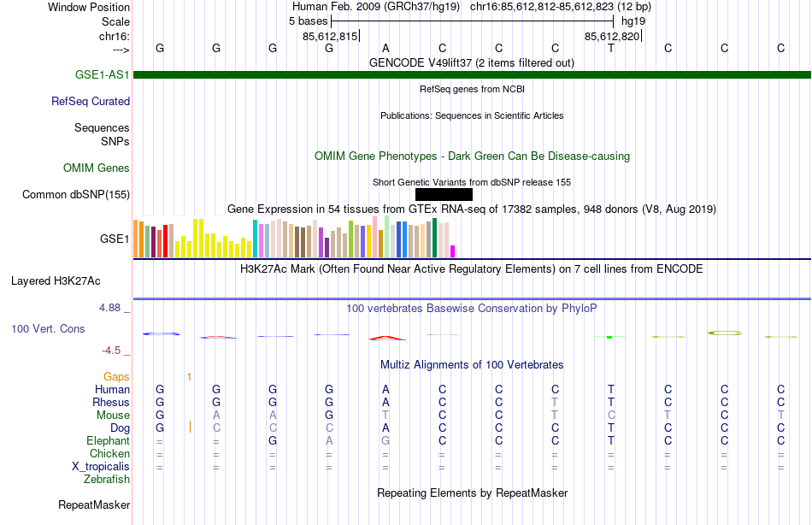The height and width of the screenshot is (525, 812).
Task: Click the orange gap count 1
Action: 190,377
